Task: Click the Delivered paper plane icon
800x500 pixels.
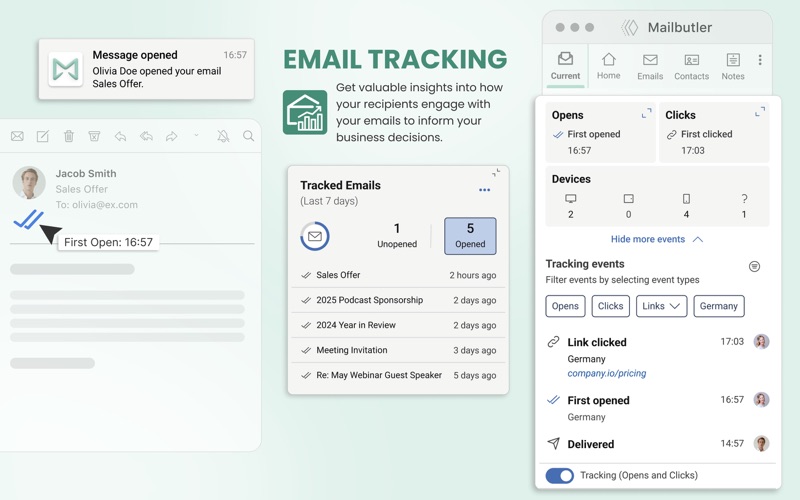Action: pyautogui.click(x=554, y=443)
